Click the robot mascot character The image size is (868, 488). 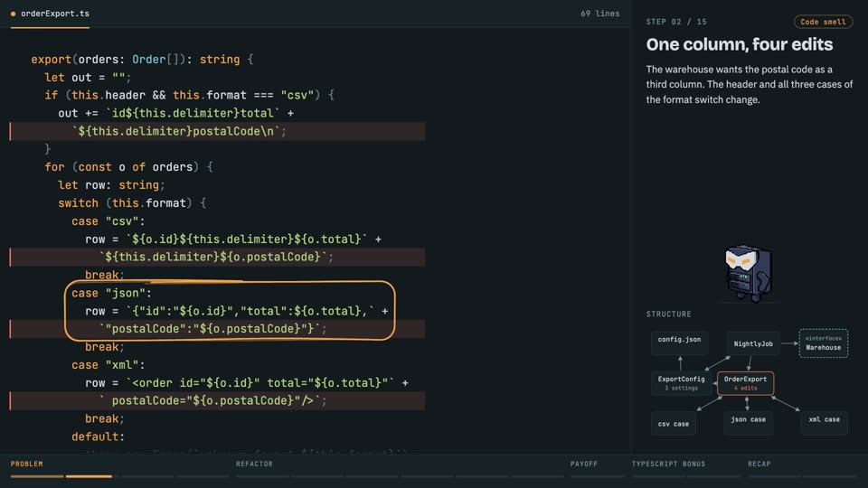[749, 273]
